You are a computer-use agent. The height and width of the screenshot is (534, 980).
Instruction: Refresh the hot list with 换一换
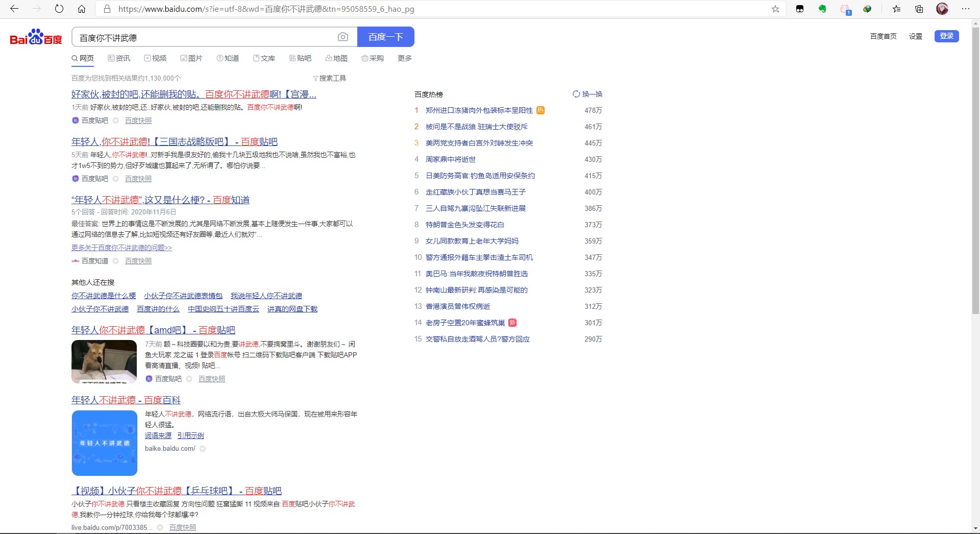[587, 94]
